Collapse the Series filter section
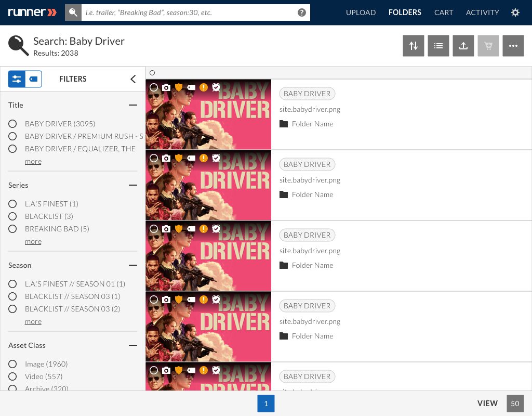 [x=133, y=185]
